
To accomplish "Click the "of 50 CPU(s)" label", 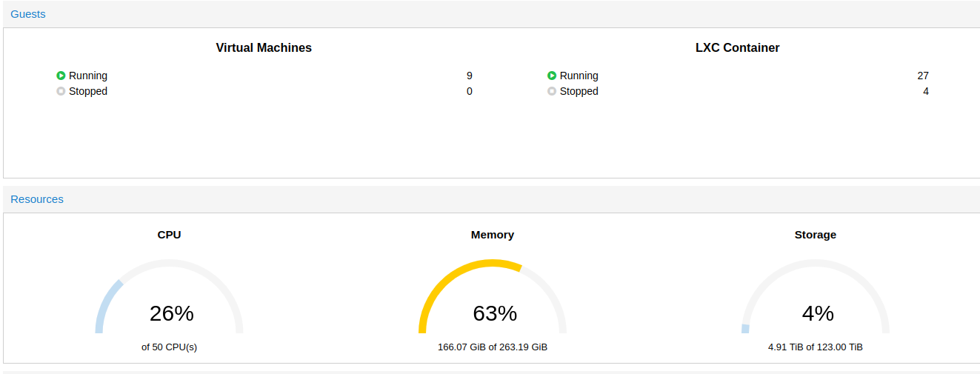I will click(x=169, y=347).
